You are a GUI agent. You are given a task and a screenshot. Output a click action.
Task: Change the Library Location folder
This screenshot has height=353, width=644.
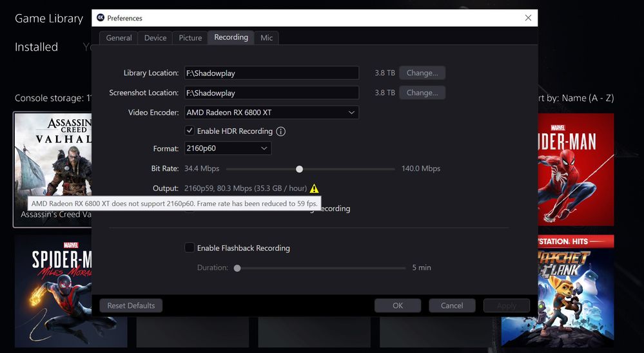pyautogui.click(x=422, y=73)
